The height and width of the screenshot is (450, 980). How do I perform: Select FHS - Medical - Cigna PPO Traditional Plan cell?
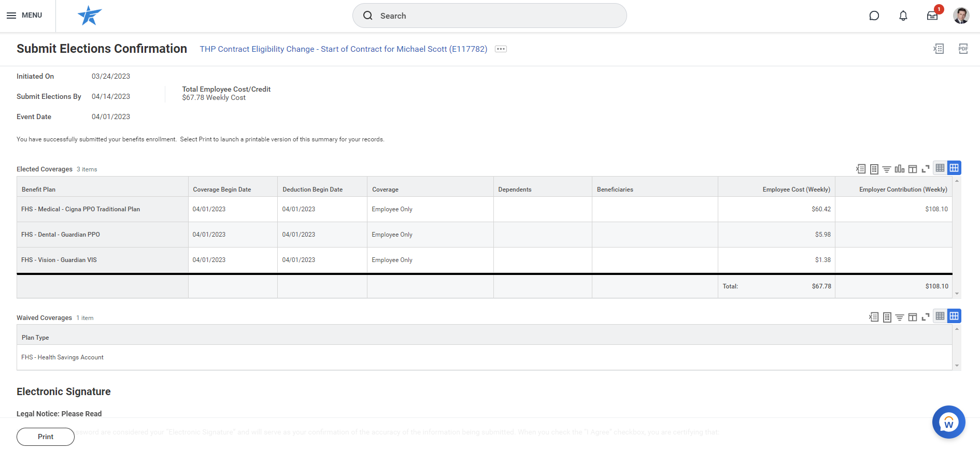[103, 209]
